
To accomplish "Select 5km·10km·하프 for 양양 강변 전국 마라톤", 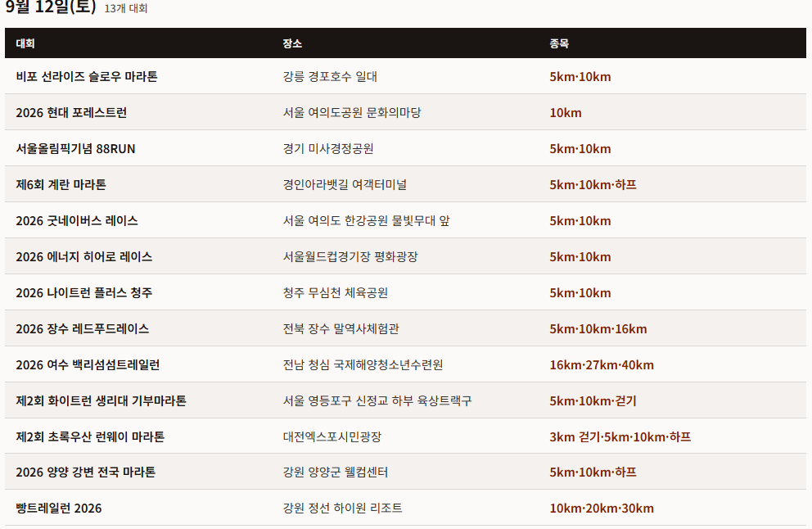I will pos(593,472).
